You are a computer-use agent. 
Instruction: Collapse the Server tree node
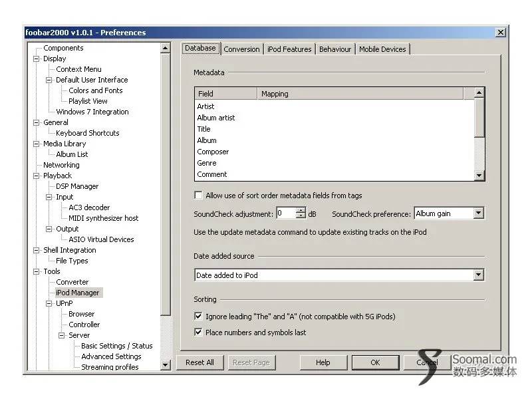(x=61, y=335)
